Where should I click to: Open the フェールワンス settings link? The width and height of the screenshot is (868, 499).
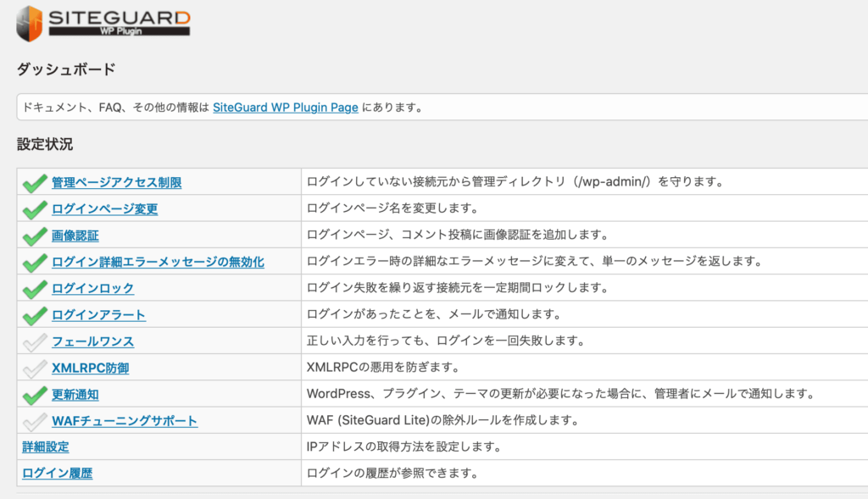[92, 341]
